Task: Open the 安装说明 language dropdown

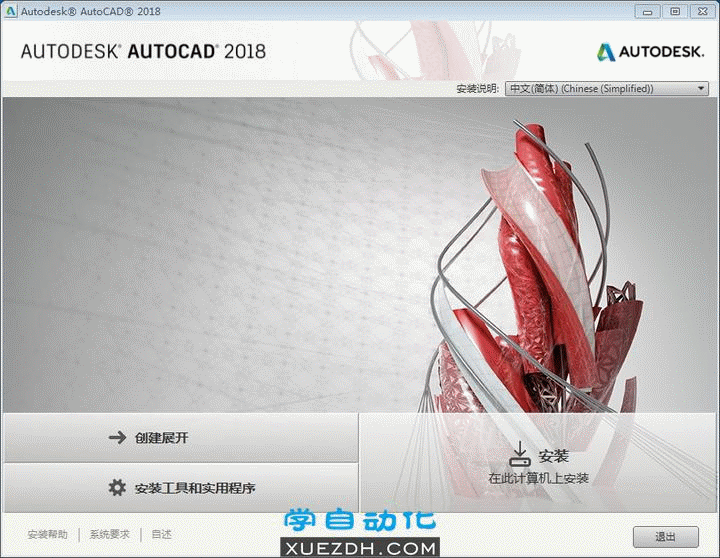Action: pos(607,89)
